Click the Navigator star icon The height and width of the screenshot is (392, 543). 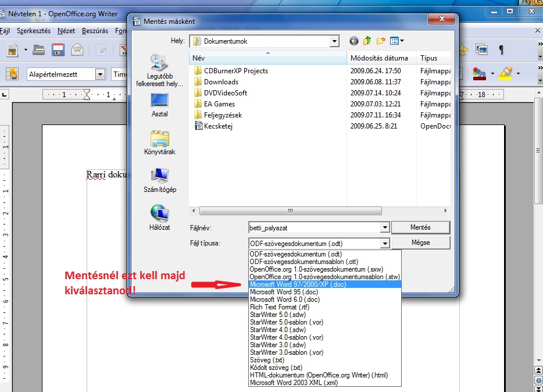pos(464,50)
